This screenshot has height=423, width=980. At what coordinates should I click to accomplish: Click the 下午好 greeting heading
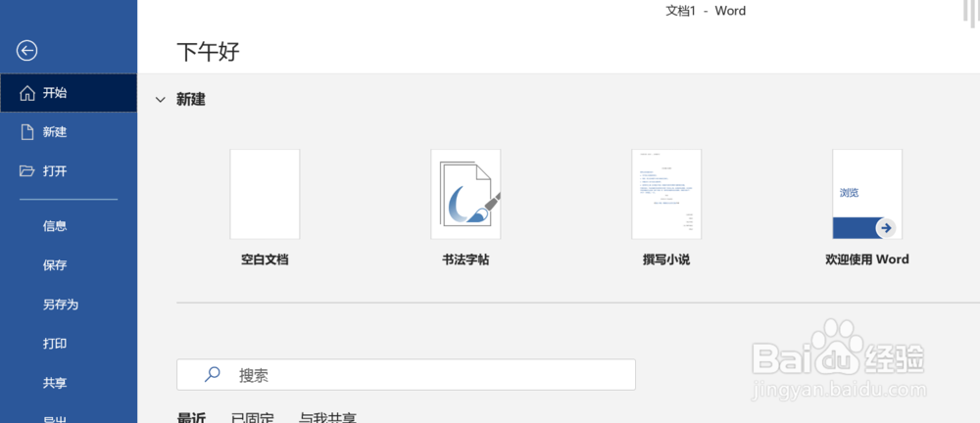pos(208,53)
